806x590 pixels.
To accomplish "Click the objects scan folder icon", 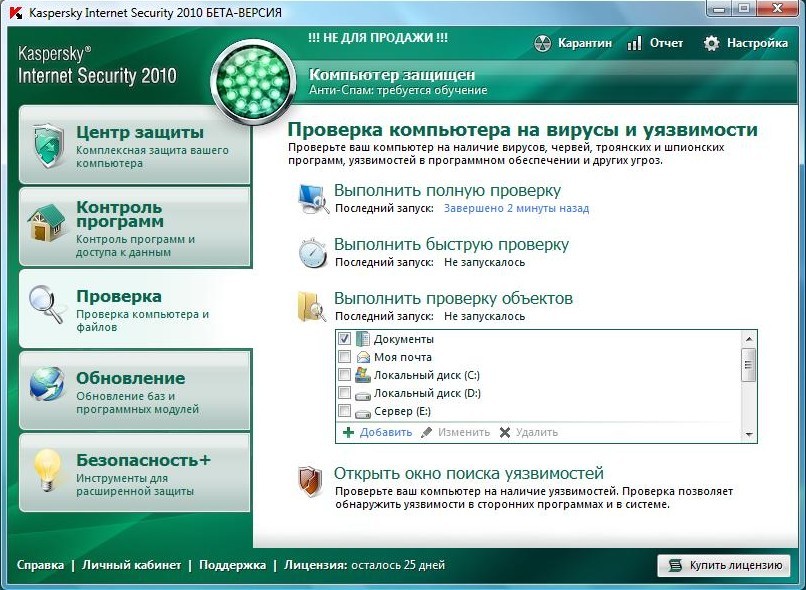I will tap(312, 306).
